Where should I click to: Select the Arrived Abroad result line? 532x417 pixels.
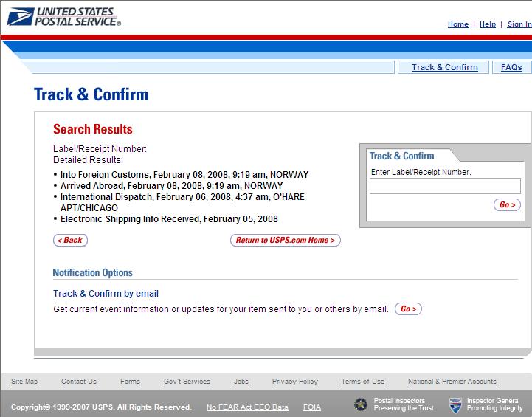(x=171, y=186)
